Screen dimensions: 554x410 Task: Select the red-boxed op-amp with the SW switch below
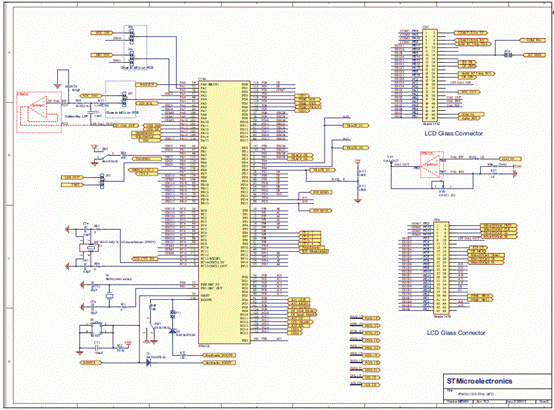[x=432, y=164]
